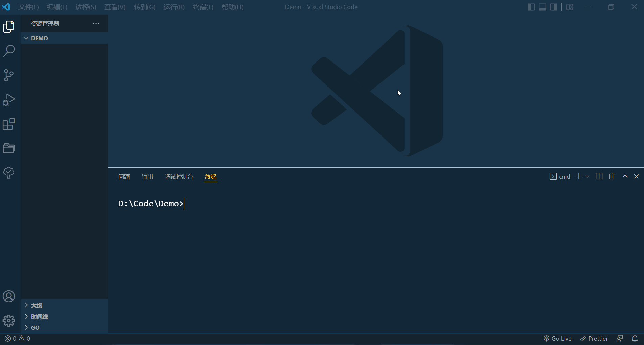The width and height of the screenshot is (644, 345).
Task: Open the 文件(F) menu
Action: coord(28,7)
